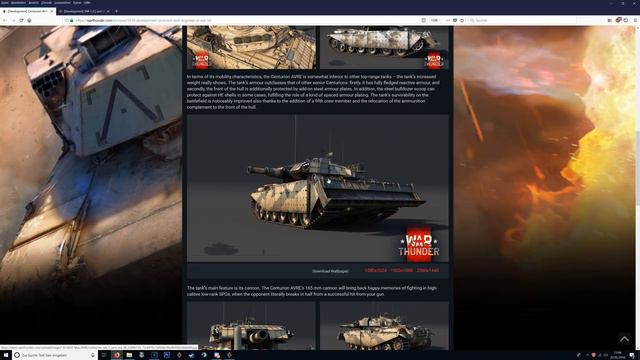Click the browser forward arrow
This screenshot has height=360, width=640.
[x=13, y=20]
